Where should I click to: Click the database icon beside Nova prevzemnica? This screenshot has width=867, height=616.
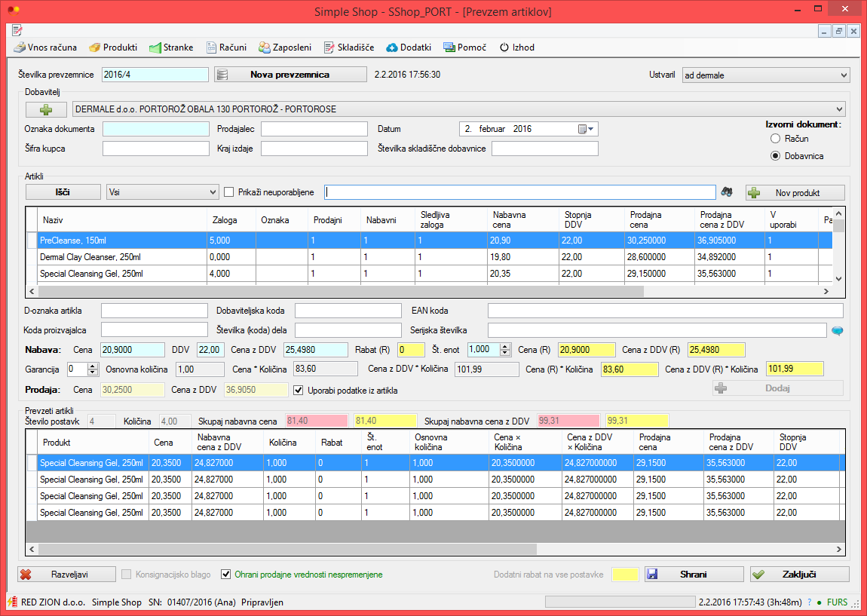222,75
